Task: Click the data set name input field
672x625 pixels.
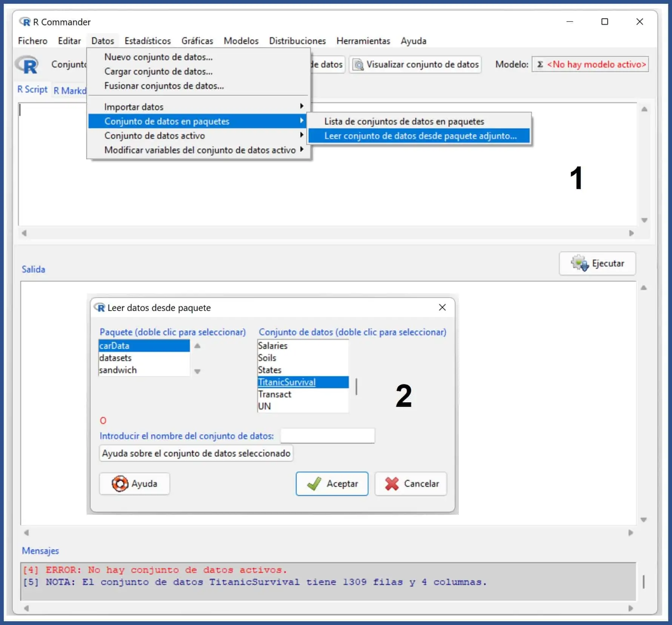Action: (328, 436)
